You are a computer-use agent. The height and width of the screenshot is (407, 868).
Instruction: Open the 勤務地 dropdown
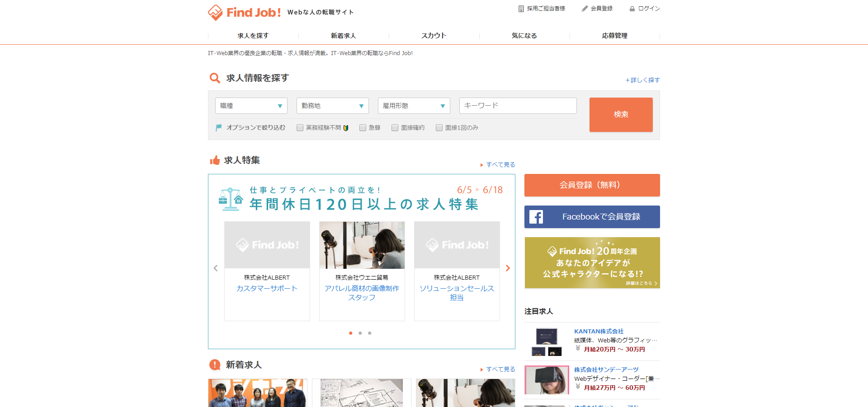pyautogui.click(x=332, y=105)
